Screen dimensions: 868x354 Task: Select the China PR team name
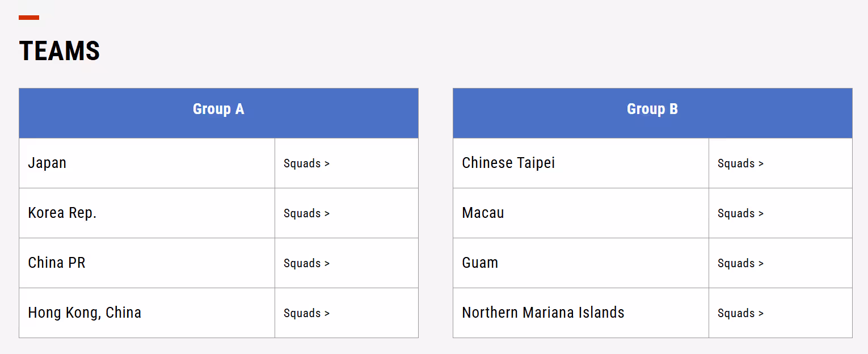(57, 263)
